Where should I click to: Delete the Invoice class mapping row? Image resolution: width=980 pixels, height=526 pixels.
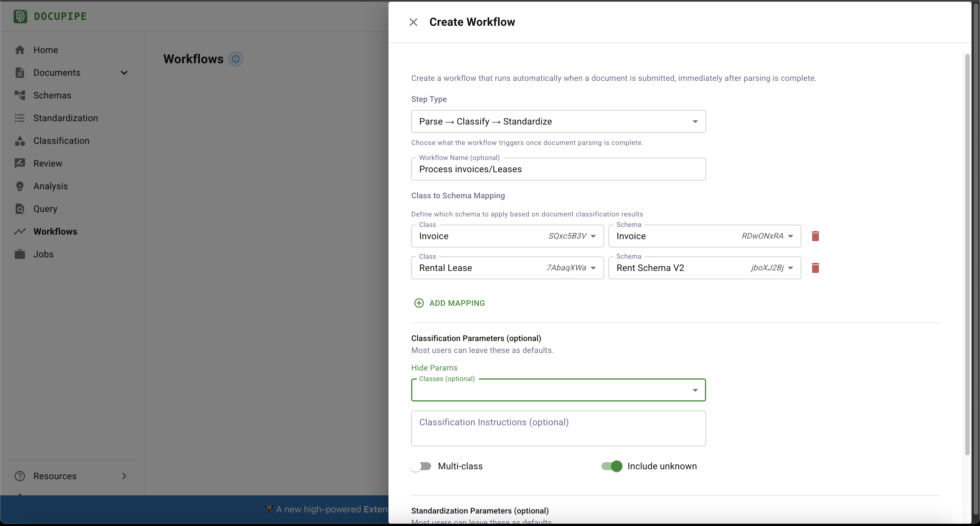(815, 236)
